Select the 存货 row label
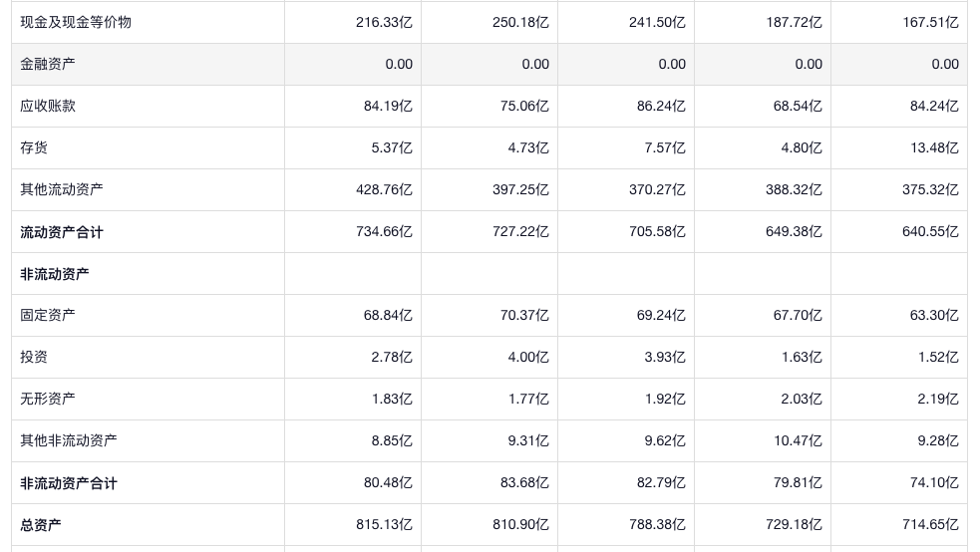The width and height of the screenshot is (980, 552). [34, 147]
